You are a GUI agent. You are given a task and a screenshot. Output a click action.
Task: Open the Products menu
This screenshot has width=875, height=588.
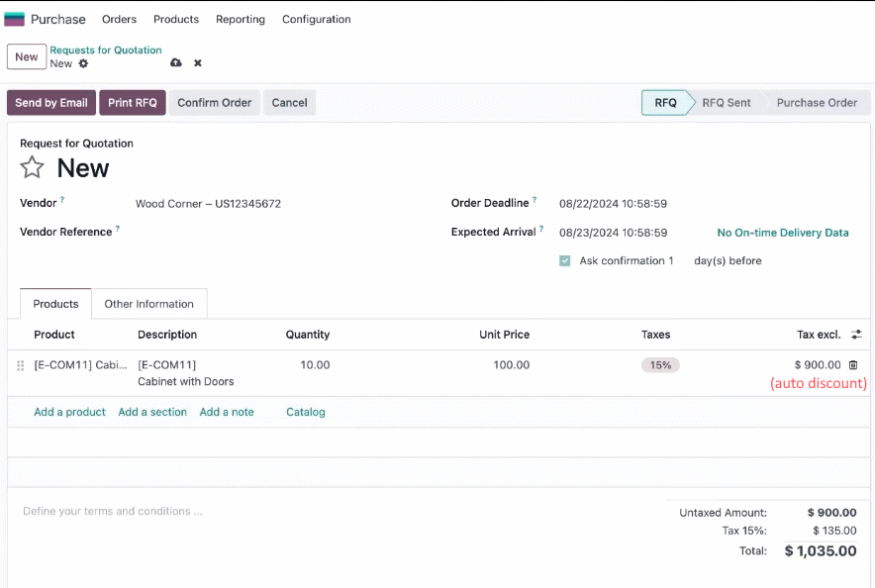[x=176, y=19]
